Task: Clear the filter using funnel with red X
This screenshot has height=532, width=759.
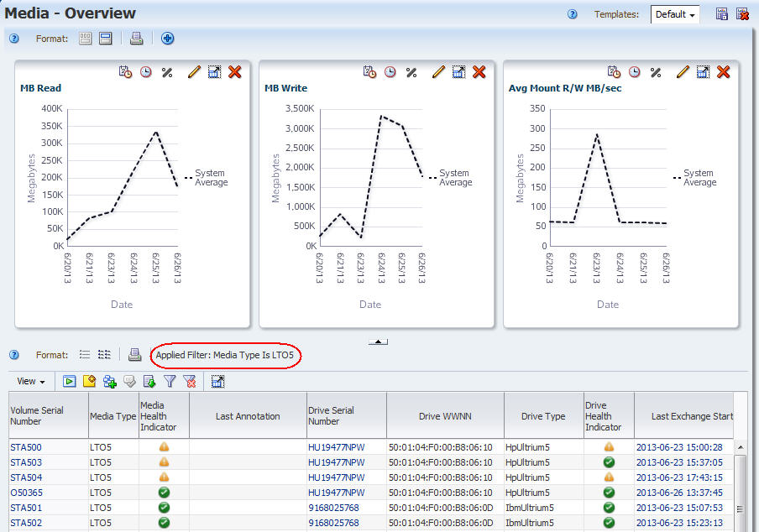Action: (190, 382)
